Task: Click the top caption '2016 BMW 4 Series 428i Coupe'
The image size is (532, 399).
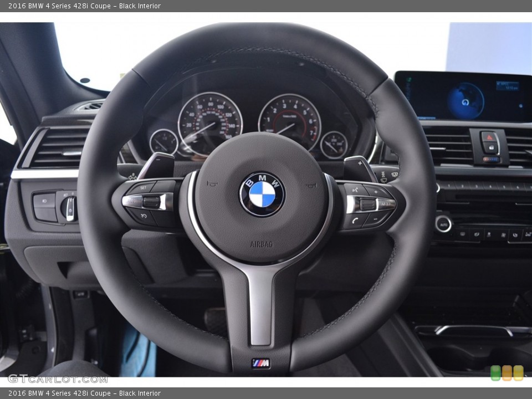Action: point(60,6)
